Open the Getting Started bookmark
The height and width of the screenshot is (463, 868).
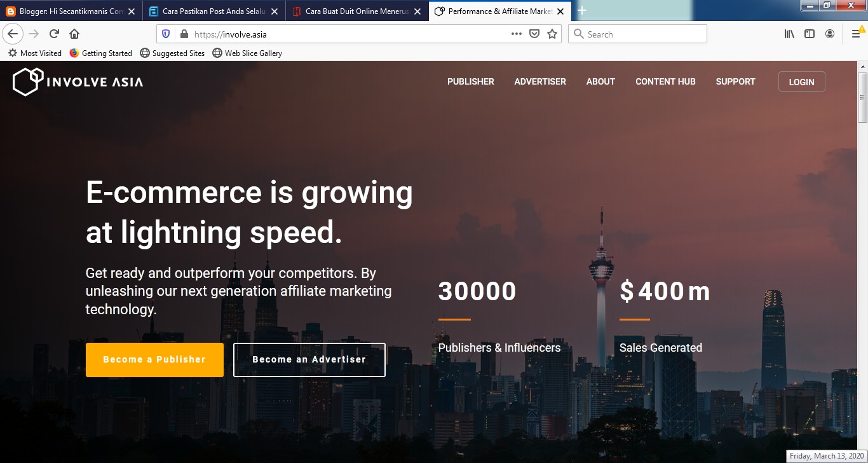(100, 53)
